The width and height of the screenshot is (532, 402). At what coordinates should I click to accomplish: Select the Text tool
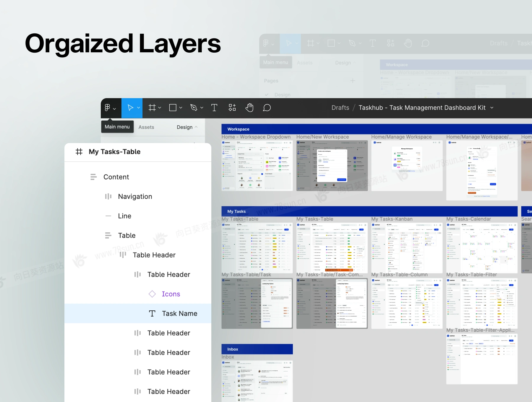[x=214, y=108]
